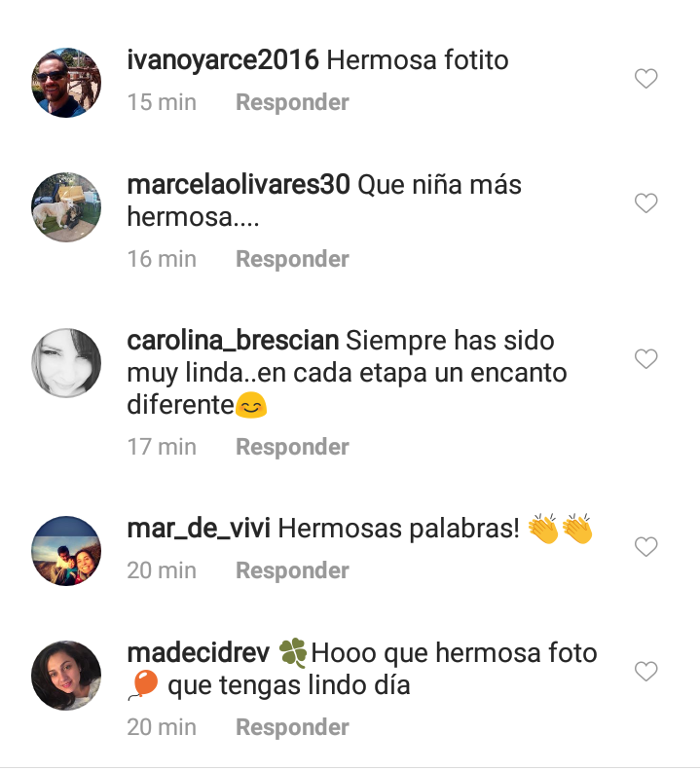Image resolution: width=700 pixels, height=771 pixels.
Task: Click Responder under carolina_brescian's comment
Action: pyautogui.click(x=292, y=447)
